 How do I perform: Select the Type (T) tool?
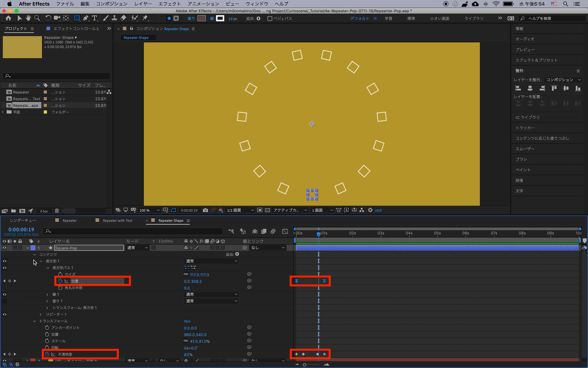coord(95,18)
